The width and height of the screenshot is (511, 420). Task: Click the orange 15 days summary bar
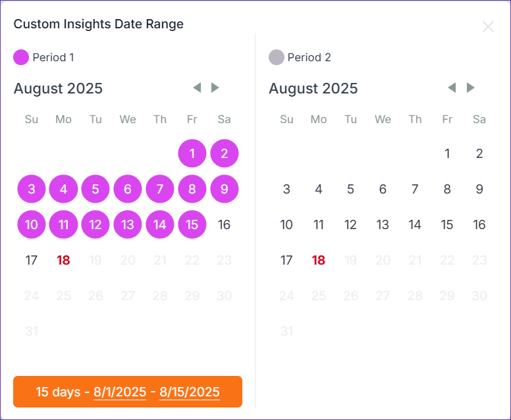[x=128, y=392]
